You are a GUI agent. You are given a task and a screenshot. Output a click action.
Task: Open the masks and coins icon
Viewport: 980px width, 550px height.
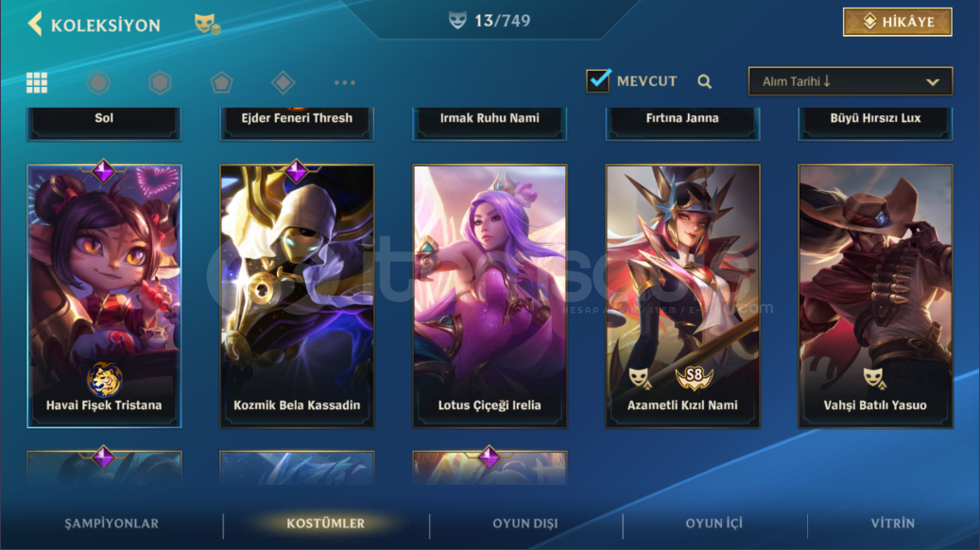coord(208,25)
